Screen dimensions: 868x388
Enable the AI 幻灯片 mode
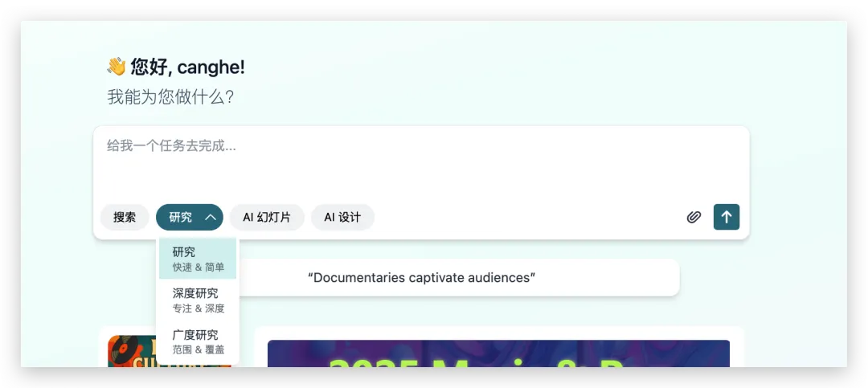coord(267,217)
